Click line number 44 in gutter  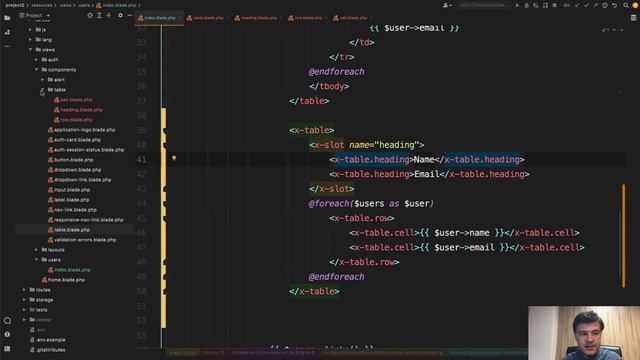click(x=141, y=204)
